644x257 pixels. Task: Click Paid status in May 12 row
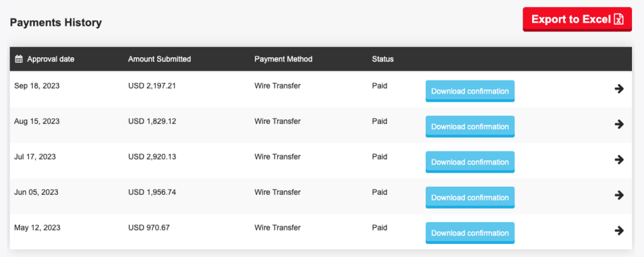(x=379, y=227)
